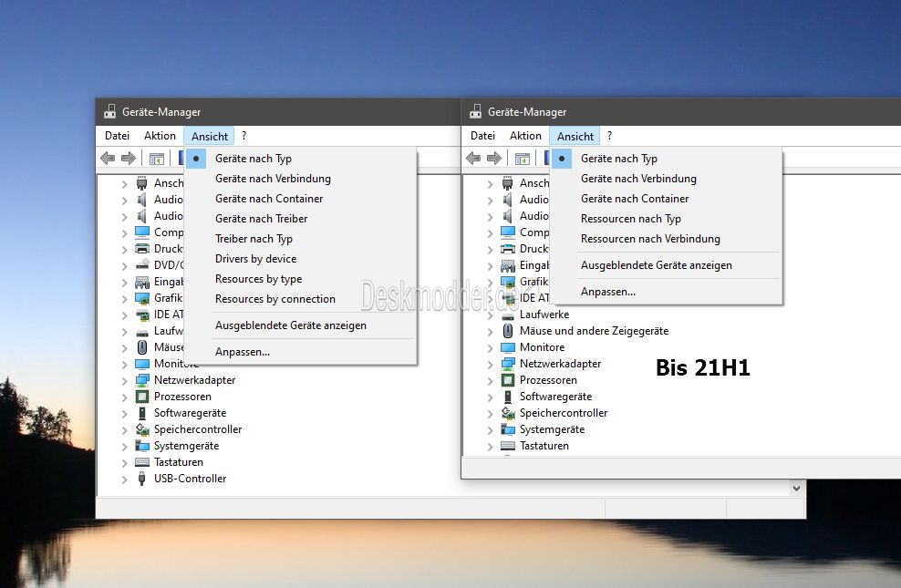Viewport: 901px width, 588px height.
Task: Expand Laufwerke node in right window
Action: [x=490, y=315]
